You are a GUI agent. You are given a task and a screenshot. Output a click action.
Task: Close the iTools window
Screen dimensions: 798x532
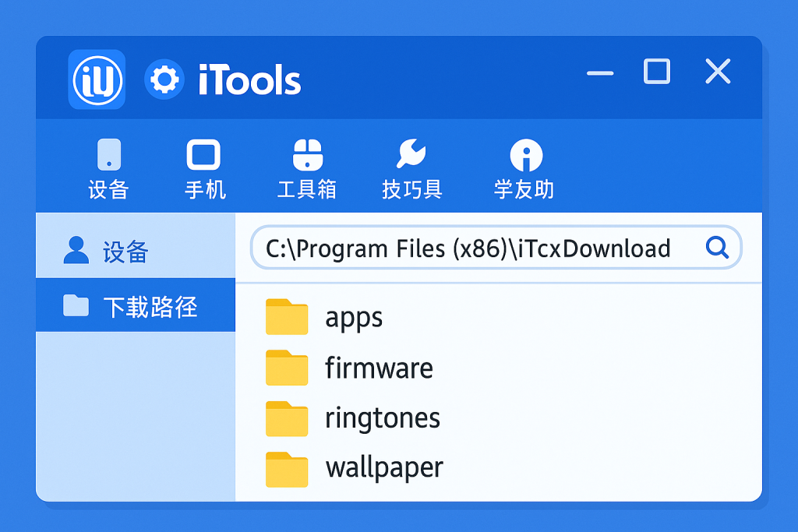[717, 72]
